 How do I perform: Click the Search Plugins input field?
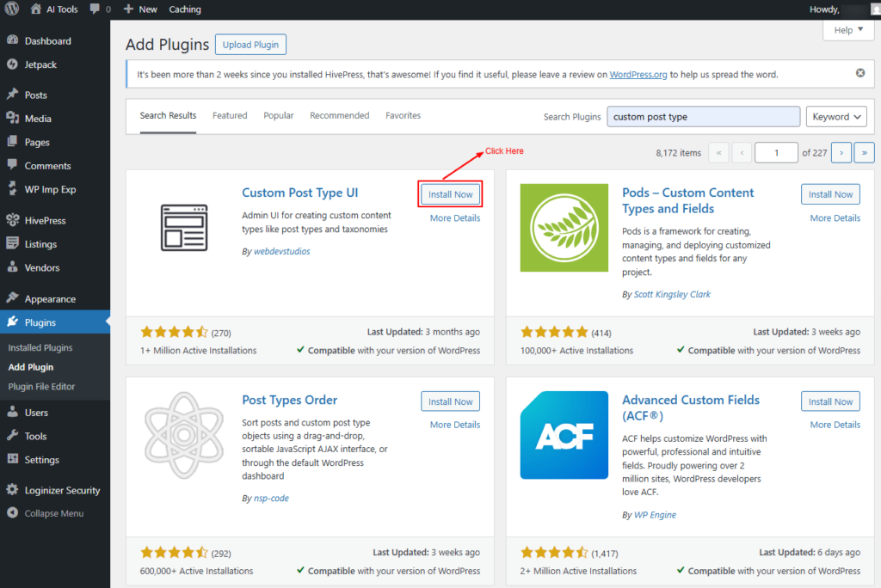703,117
